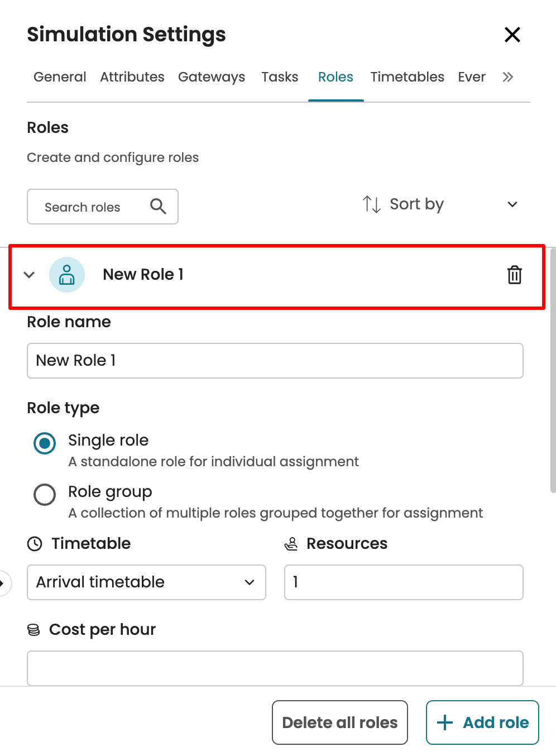Click the clock icon beside Timetable
The height and width of the screenshot is (756, 556).
point(35,544)
